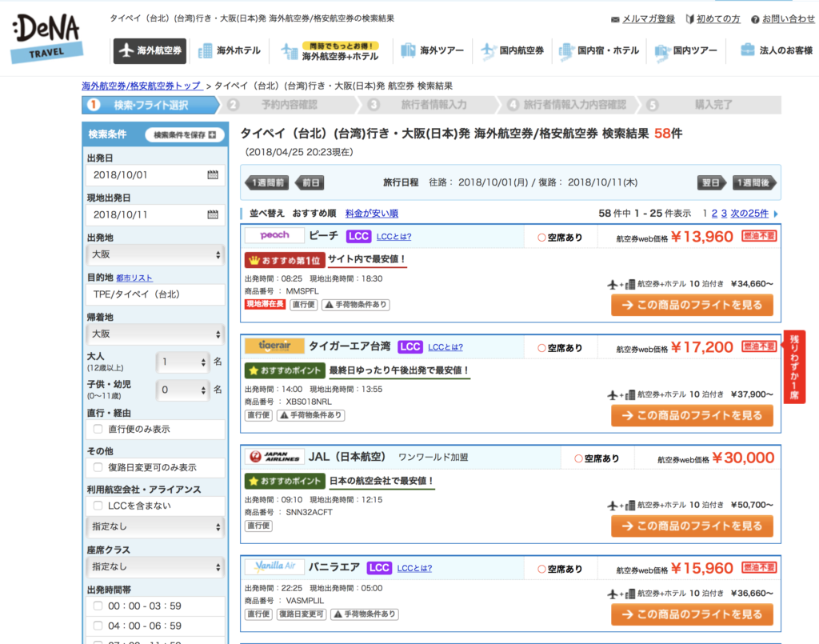This screenshot has height=644, width=819.
Task: Enable 直行便のみ表示 checkbox
Action: coord(98,429)
